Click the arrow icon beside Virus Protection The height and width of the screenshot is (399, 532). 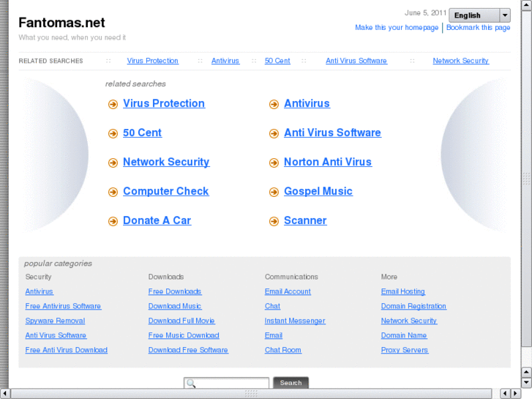pyautogui.click(x=113, y=105)
